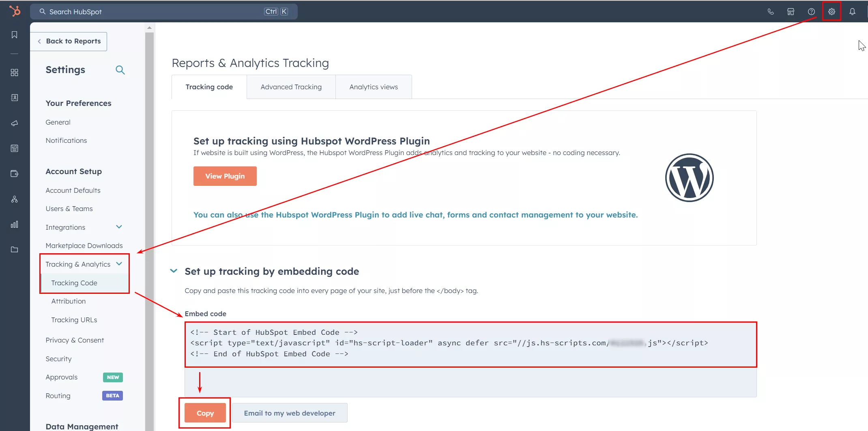Open the Marketing megaphone icon
The width and height of the screenshot is (868, 431).
[x=15, y=123]
